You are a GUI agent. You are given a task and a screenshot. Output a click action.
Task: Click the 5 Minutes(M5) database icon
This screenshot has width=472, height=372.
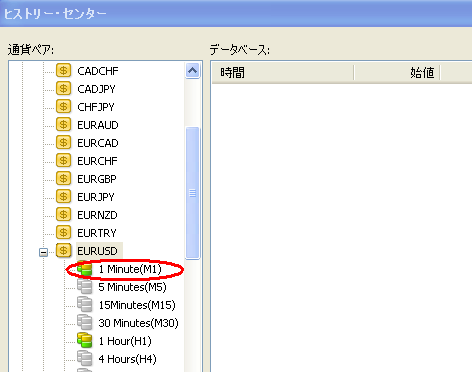tap(85, 287)
